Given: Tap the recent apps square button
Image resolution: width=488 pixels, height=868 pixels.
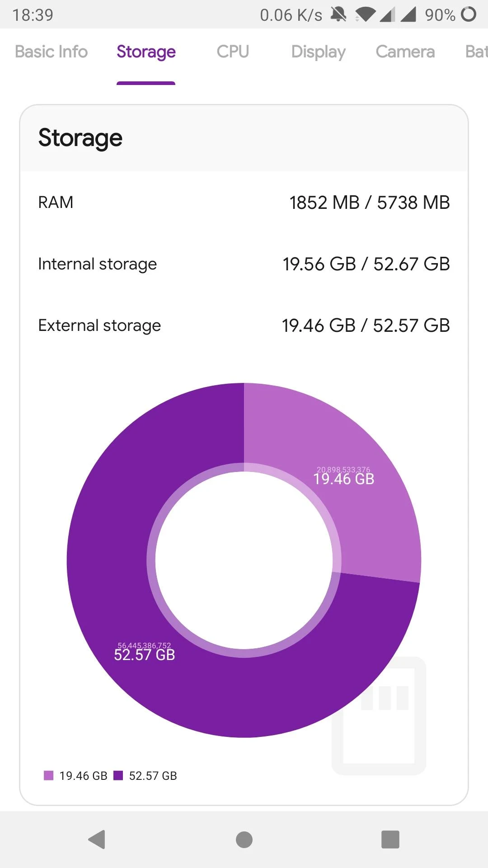Looking at the screenshot, I should 390,840.
